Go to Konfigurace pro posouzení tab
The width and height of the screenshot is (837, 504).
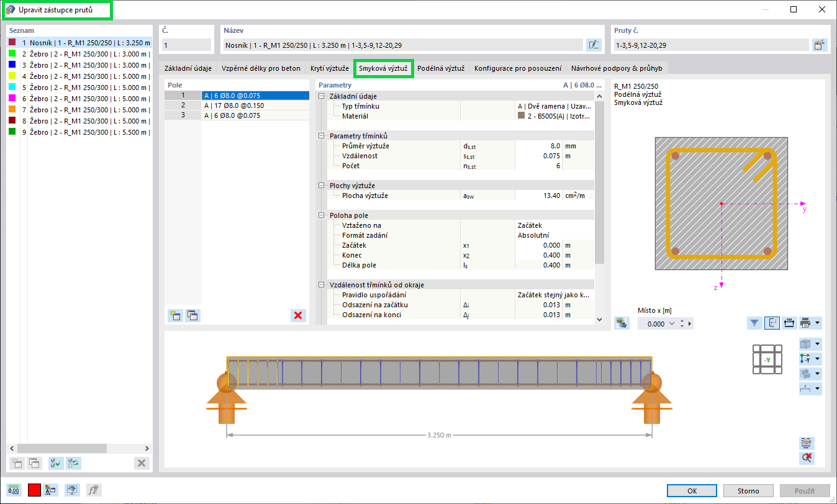click(518, 68)
